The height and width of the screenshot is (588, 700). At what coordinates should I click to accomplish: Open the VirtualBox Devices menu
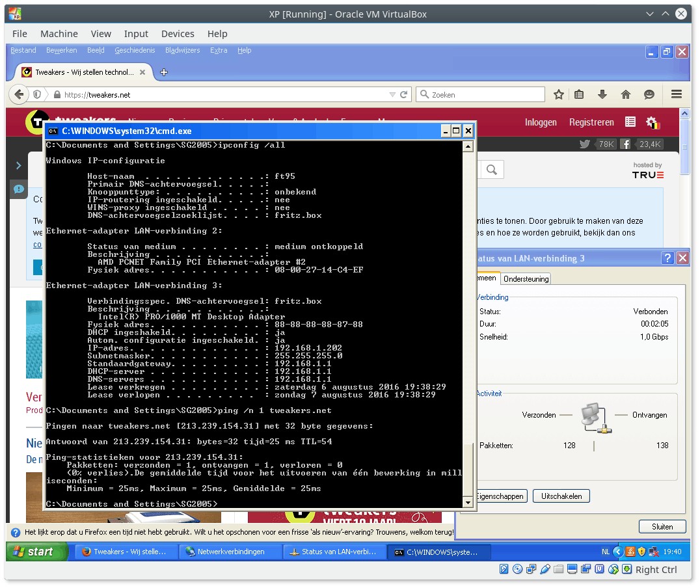coord(178,34)
